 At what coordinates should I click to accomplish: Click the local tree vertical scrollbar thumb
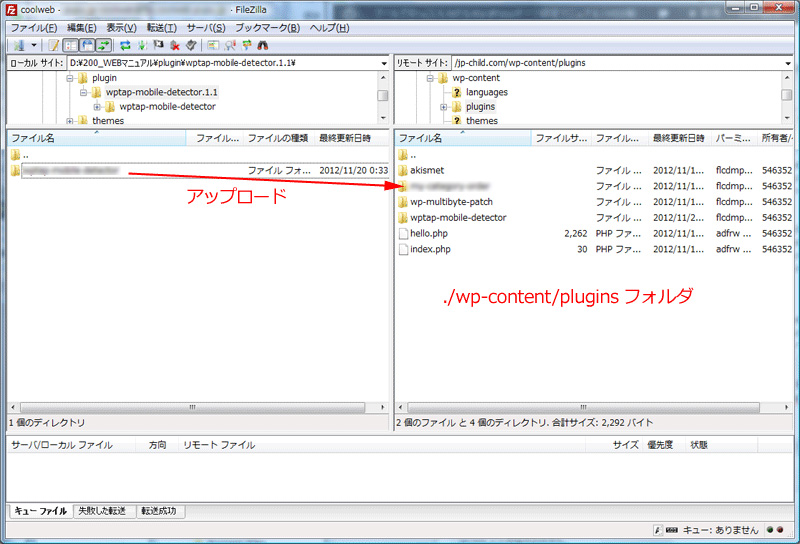pos(383,96)
